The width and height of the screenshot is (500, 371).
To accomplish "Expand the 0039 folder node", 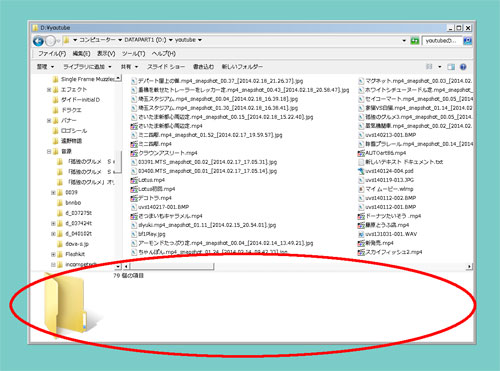I will (53, 192).
